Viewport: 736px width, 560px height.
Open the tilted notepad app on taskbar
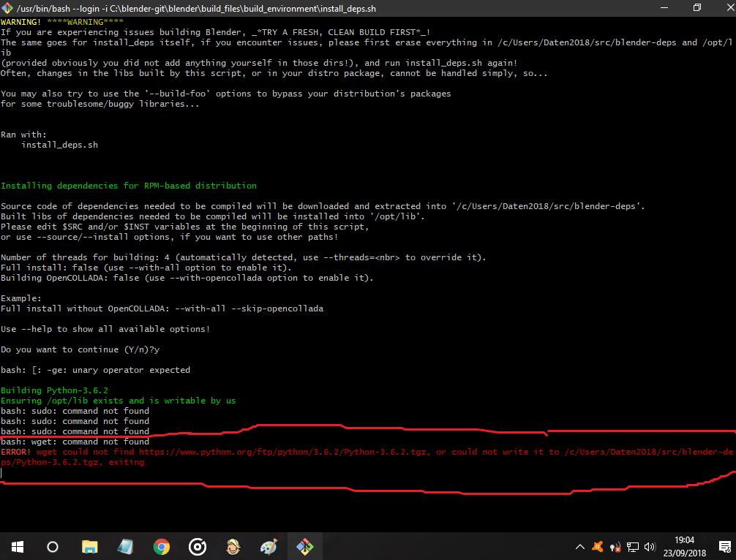pos(125,547)
